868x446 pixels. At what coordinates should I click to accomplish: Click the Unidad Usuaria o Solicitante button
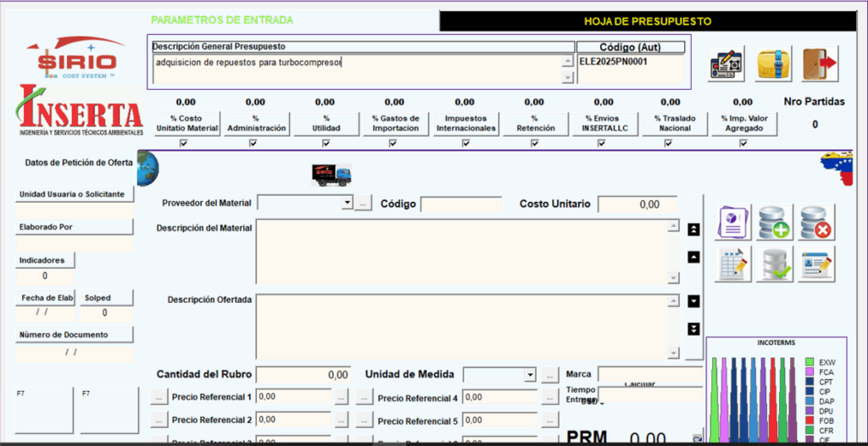tap(72, 194)
